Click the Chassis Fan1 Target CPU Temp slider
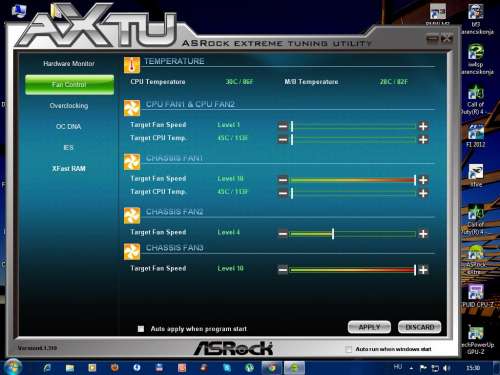Image resolution: width=500 pixels, height=375 pixels. (x=353, y=193)
